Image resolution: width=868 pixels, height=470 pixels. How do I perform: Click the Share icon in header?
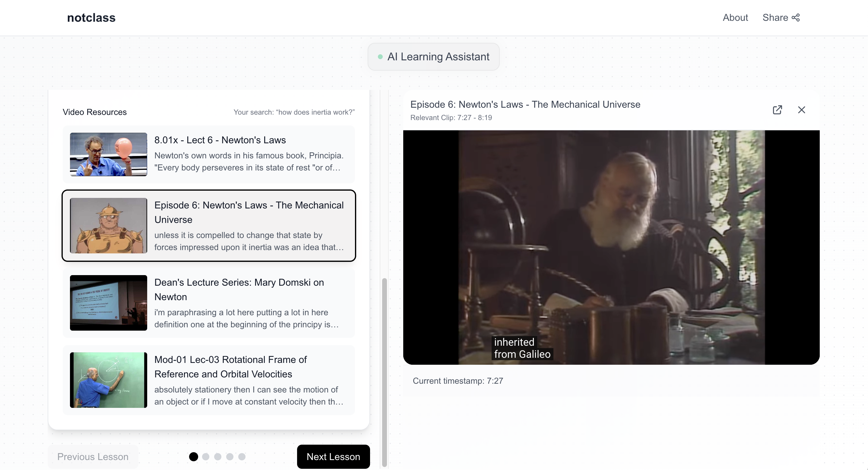click(796, 17)
